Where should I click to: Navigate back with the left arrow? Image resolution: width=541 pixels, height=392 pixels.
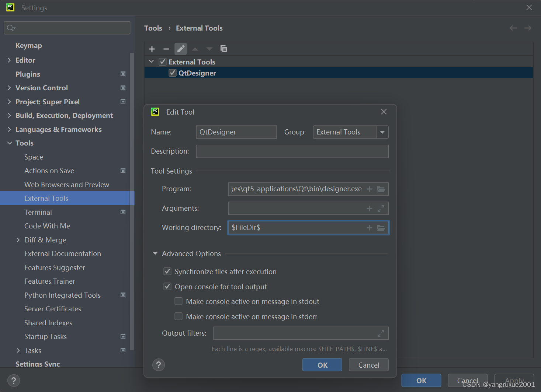[x=513, y=28]
